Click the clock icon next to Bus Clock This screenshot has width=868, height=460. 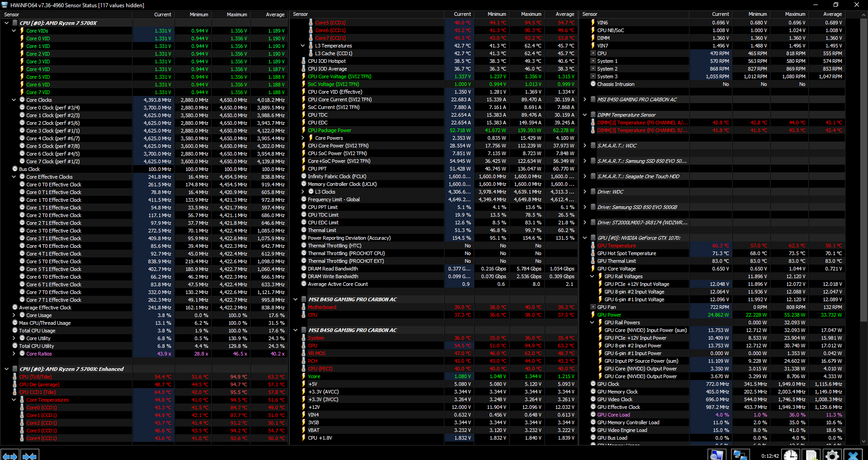pyautogui.click(x=14, y=169)
